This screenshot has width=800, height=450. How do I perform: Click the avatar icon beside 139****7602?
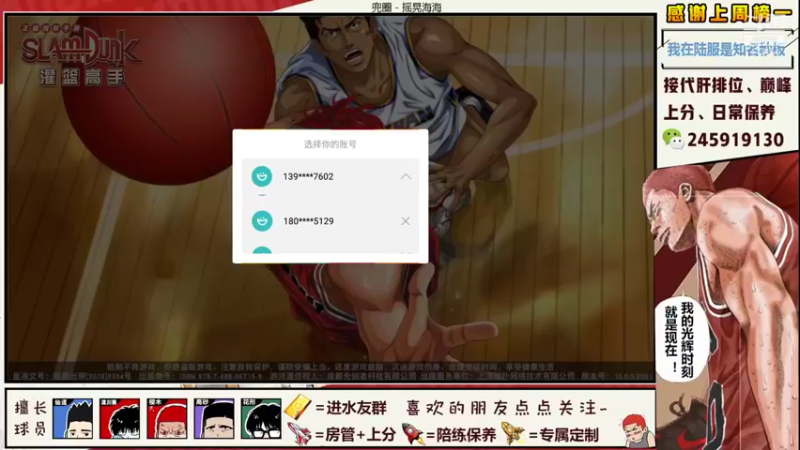click(x=262, y=177)
